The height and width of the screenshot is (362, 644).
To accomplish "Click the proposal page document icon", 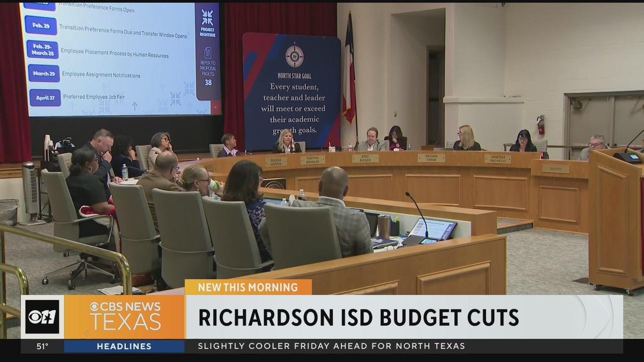I will pyautogui.click(x=208, y=53).
